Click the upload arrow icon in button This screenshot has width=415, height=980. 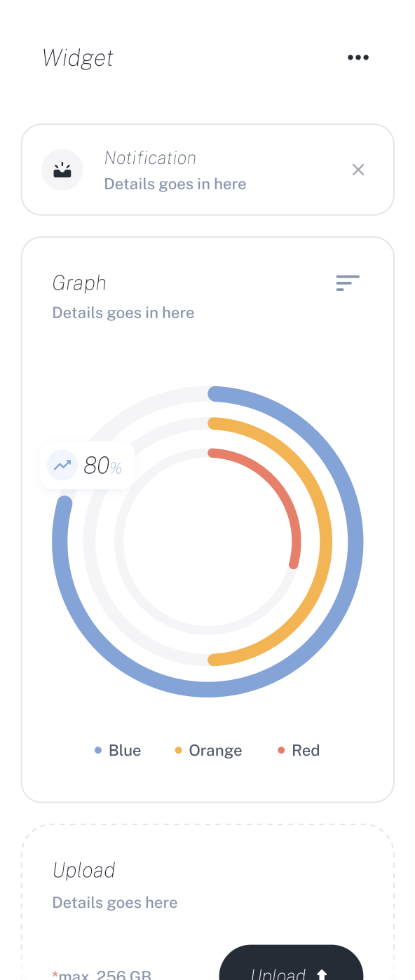click(322, 974)
